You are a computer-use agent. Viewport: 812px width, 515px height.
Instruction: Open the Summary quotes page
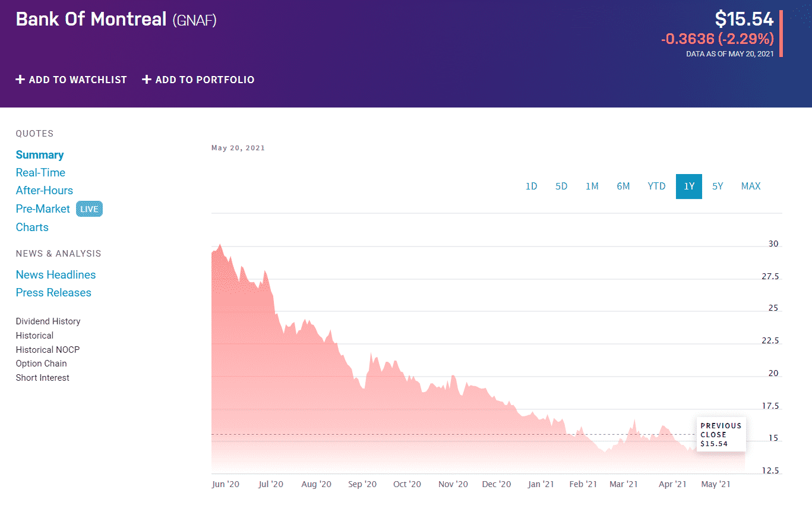[x=40, y=155]
